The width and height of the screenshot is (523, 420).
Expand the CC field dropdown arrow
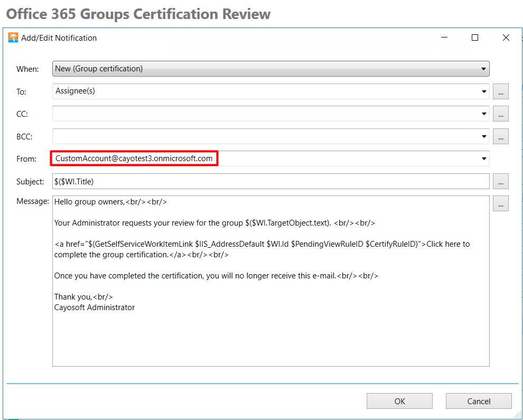484,114
